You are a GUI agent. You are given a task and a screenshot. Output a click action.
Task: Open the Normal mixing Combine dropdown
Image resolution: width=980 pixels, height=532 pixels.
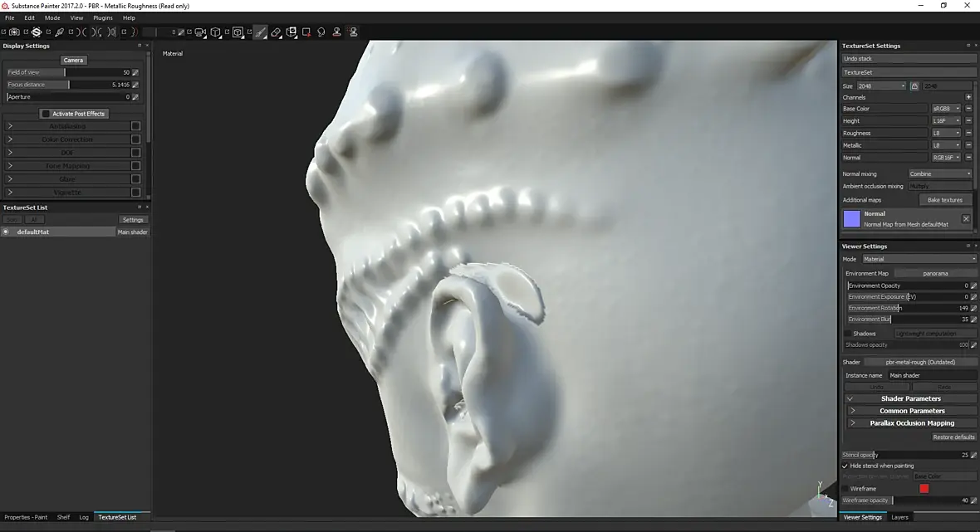(940, 173)
